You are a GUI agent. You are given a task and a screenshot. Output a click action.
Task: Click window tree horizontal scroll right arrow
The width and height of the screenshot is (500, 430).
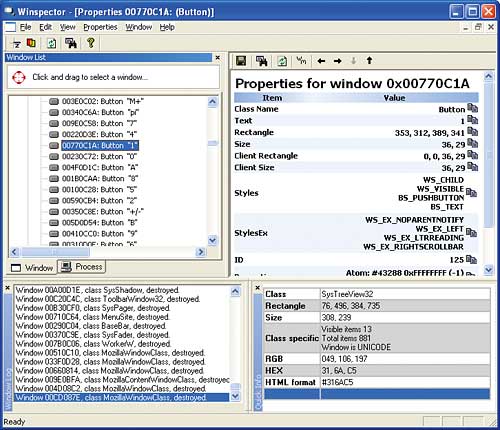[x=201, y=252]
